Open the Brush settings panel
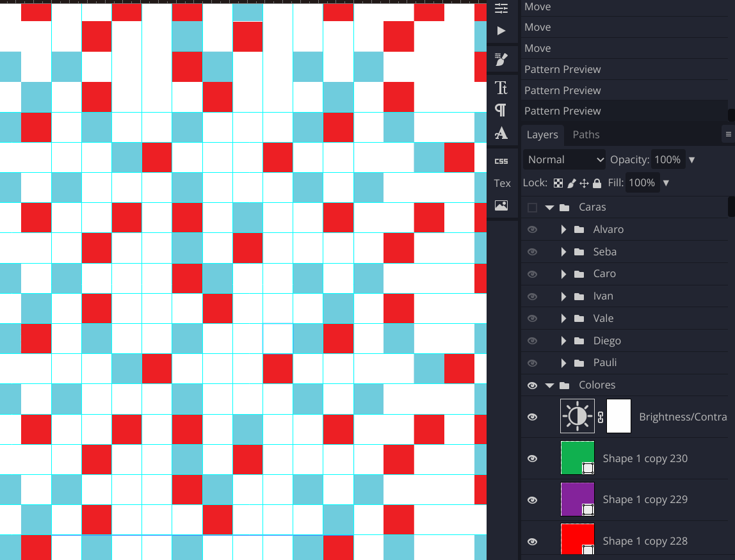Image resolution: width=735 pixels, height=560 pixels. tap(501, 60)
